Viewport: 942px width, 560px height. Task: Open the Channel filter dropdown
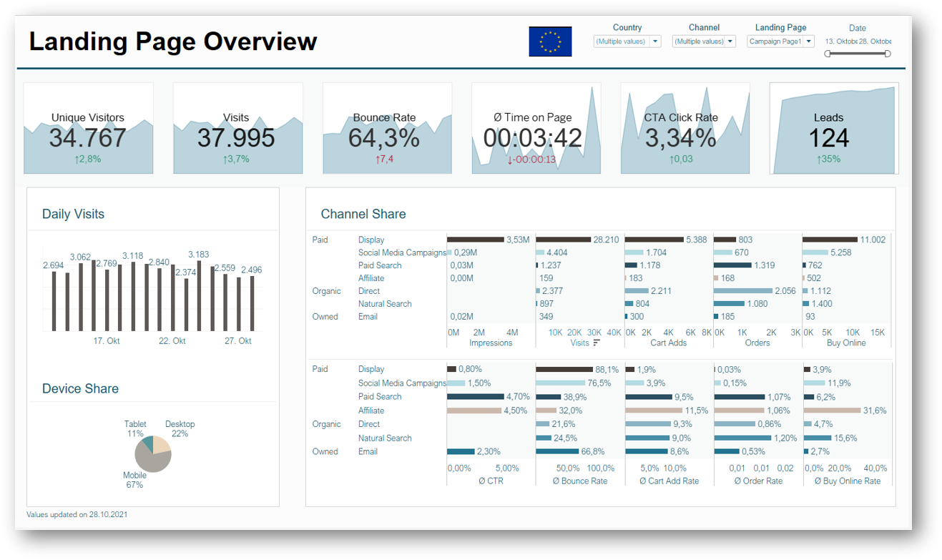[x=704, y=41]
